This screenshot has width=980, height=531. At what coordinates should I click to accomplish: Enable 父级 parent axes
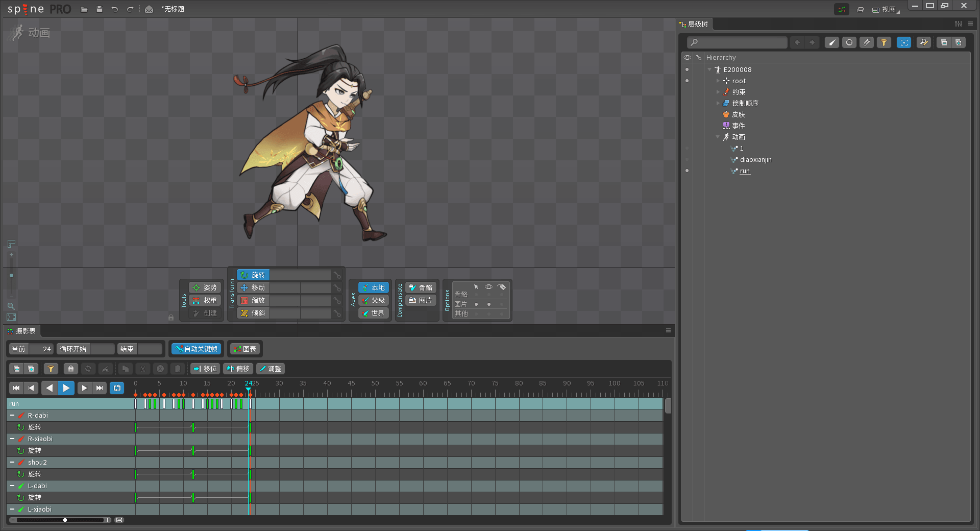coord(374,300)
